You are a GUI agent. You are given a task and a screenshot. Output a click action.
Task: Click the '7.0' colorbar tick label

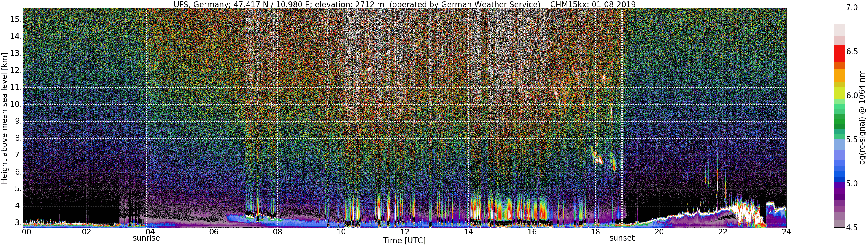point(852,8)
